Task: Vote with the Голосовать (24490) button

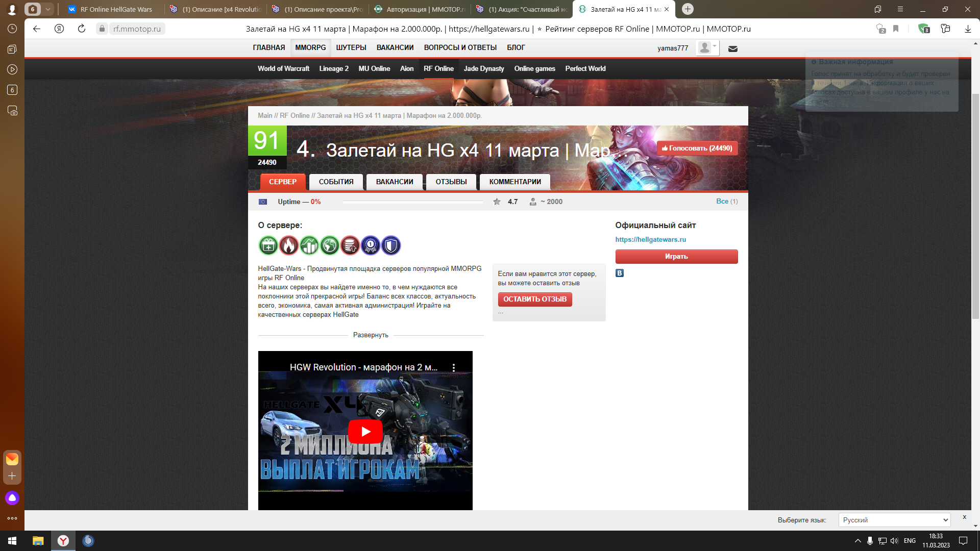Action: (x=697, y=148)
